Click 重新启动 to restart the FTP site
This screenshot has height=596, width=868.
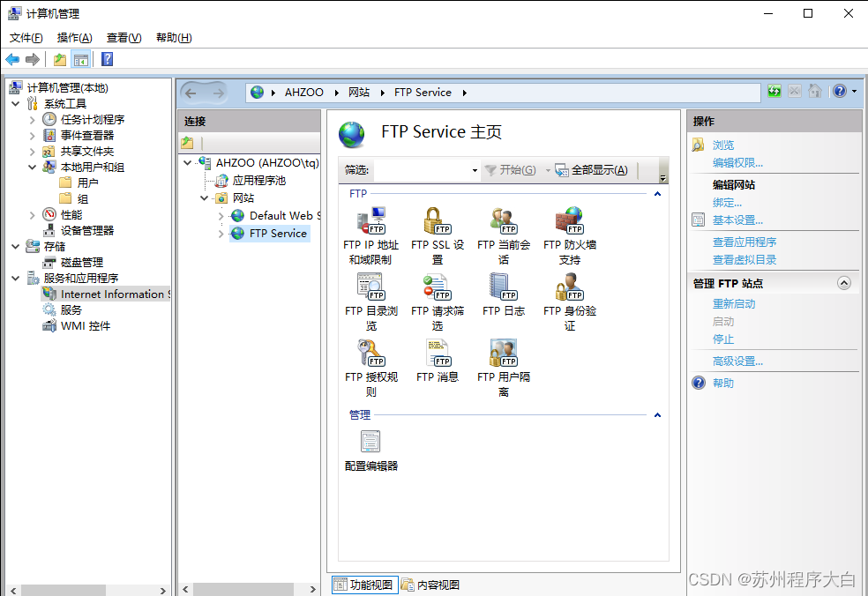(734, 304)
